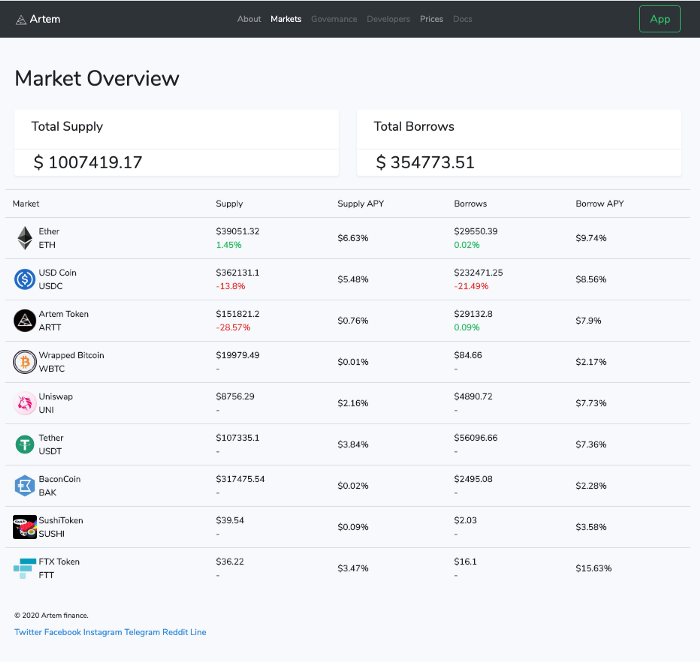Click the © 2020 Artem finance text
Viewport: 700px width, 662px height.
[x=51, y=615]
